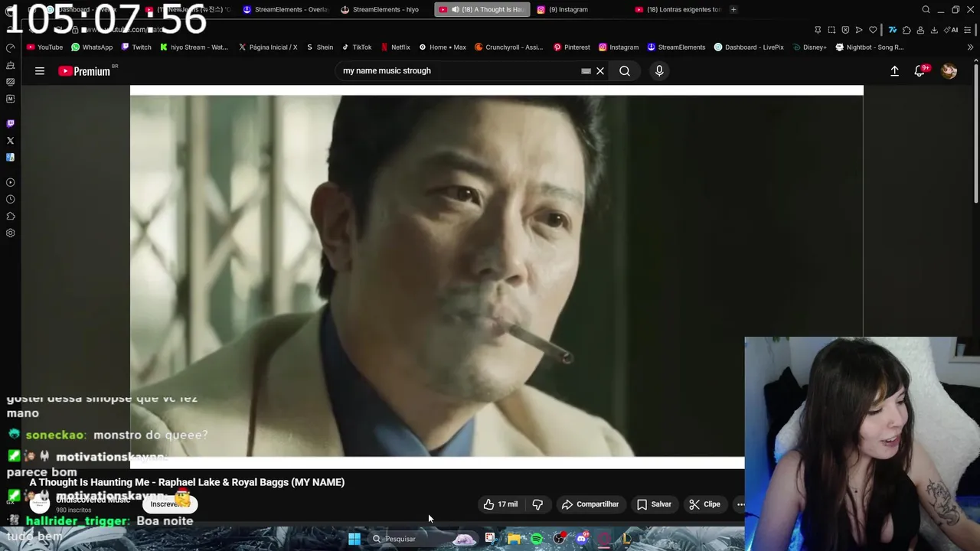Open the hiyo Stream bookmark

coord(194,47)
